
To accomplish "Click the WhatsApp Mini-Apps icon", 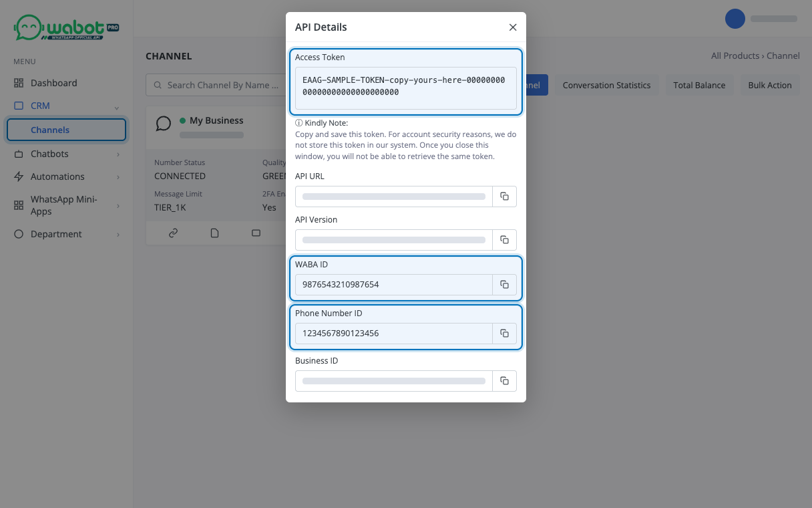I will (19, 205).
